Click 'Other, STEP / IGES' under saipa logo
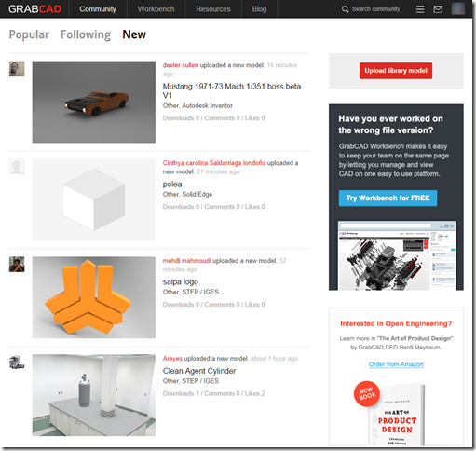The height and width of the screenshot is (451, 476). pos(191,292)
